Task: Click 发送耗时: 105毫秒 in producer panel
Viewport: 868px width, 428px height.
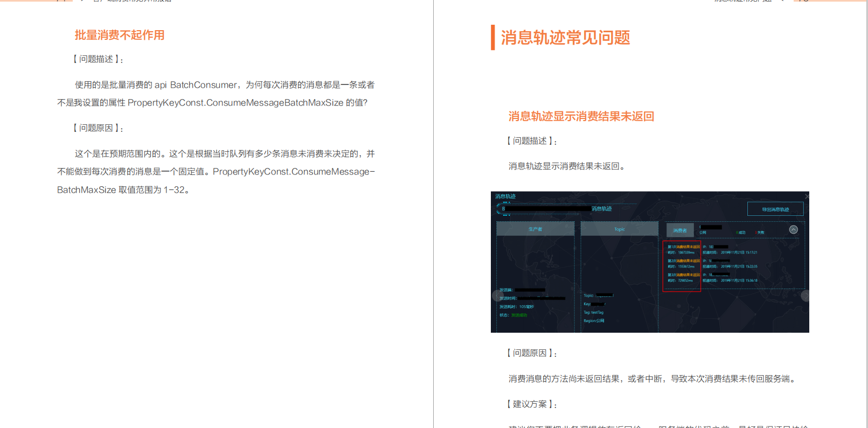Action: tap(517, 307)
